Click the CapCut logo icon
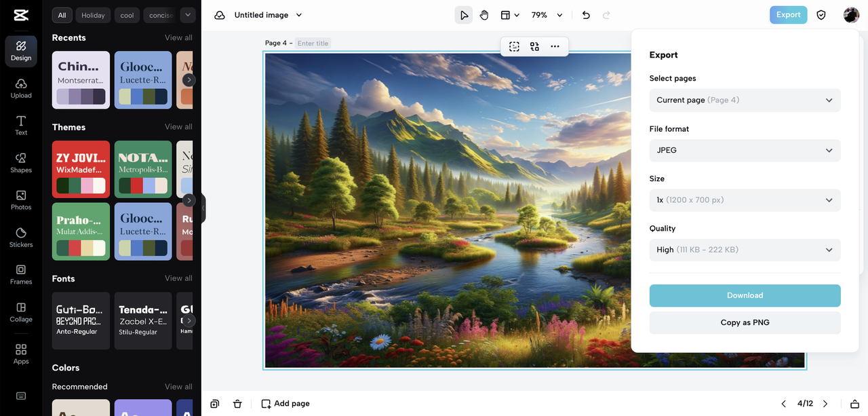The height and width of the screenshot is (416, 868). coord(20,15)
